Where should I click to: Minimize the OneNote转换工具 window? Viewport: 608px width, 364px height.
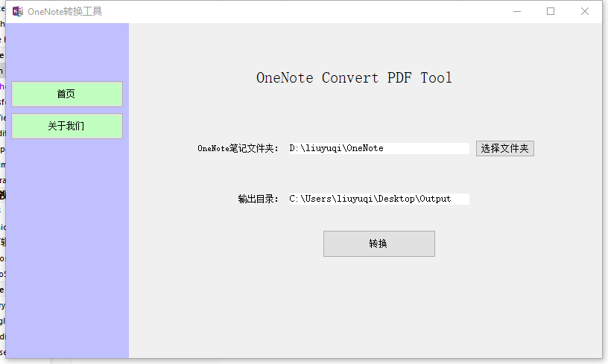(516, 11)
